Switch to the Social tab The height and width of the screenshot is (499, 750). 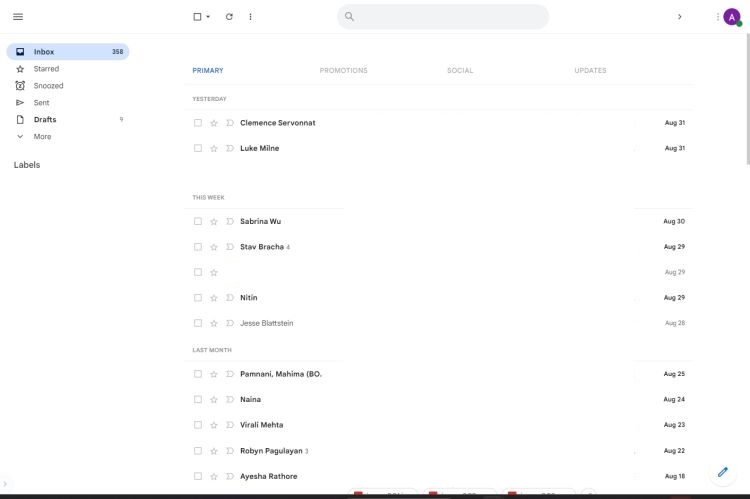[x=460, y=70]
